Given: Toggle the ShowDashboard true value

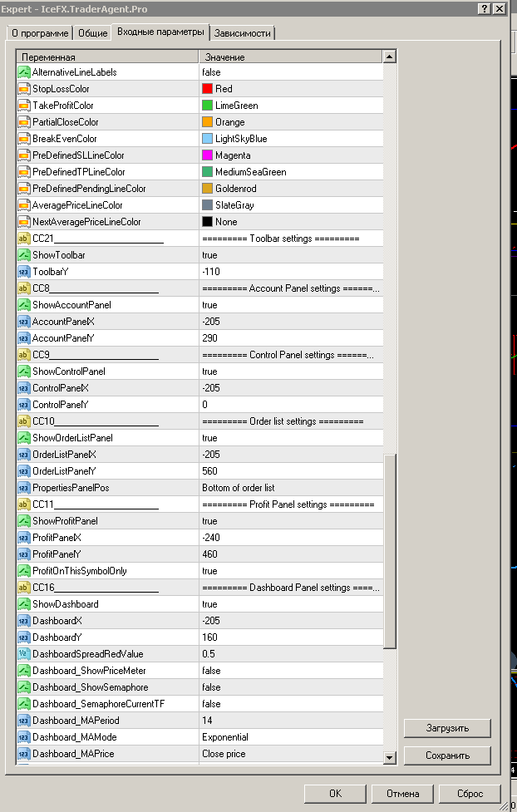Looking at the screenshot, I should 291,604.
